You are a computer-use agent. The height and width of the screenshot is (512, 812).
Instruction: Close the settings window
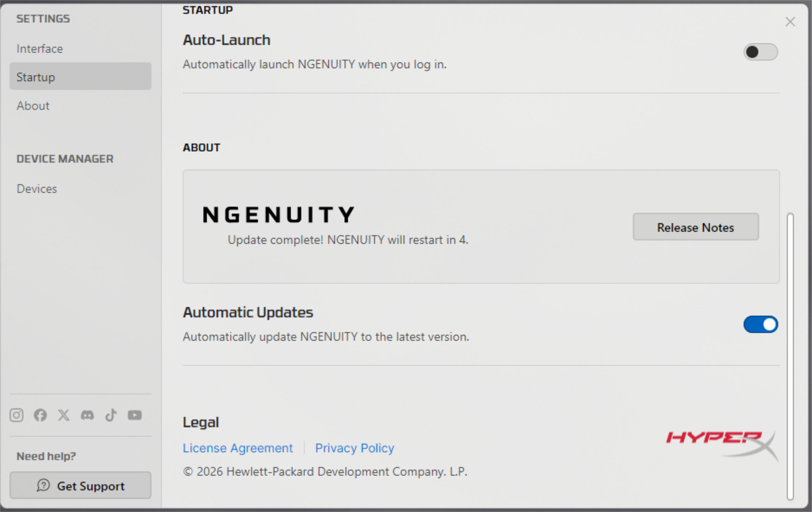790,21
